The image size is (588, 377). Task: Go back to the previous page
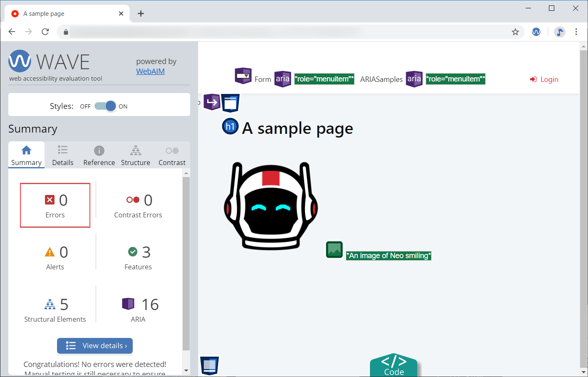[12, 32]
